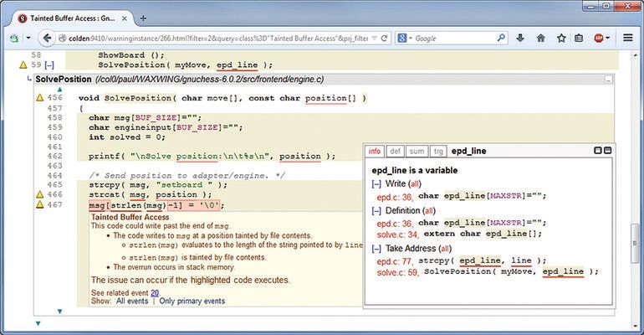Open the address bar history dropdown

coord(374,39)
